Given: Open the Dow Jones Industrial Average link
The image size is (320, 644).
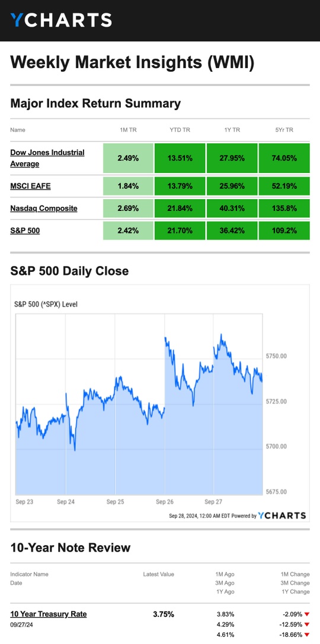Looking at the screenshot, I should (x=47, y=158).
